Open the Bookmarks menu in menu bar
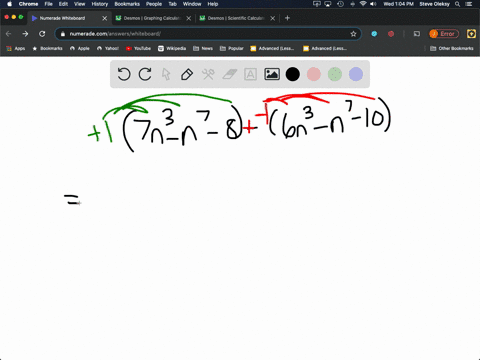480x360 pixels. 127,4
